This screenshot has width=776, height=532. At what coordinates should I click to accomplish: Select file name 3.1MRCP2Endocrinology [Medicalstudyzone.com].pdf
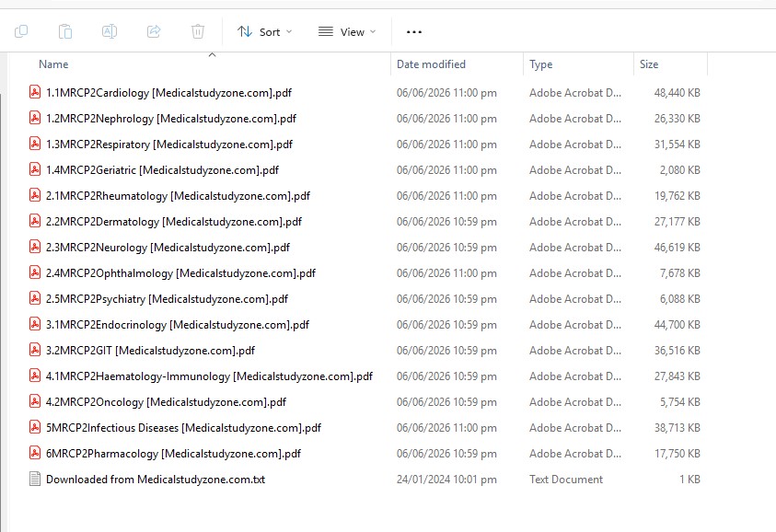(178, 325)
